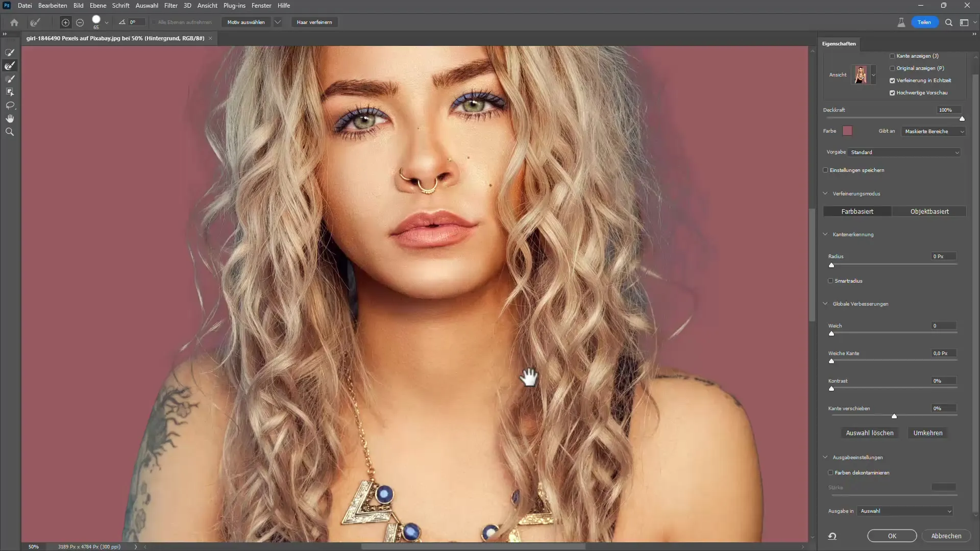Viewport: 980px width, 551px height.
Task: Open dropdown arrow beside Motiv auswählen
Action: (278, 22)
